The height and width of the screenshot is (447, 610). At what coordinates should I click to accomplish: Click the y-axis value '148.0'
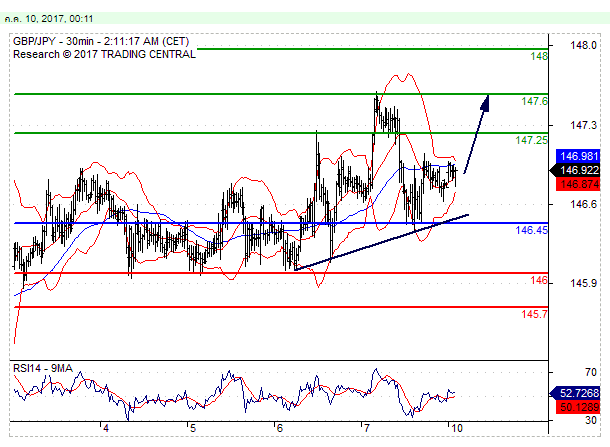[583, 46]
